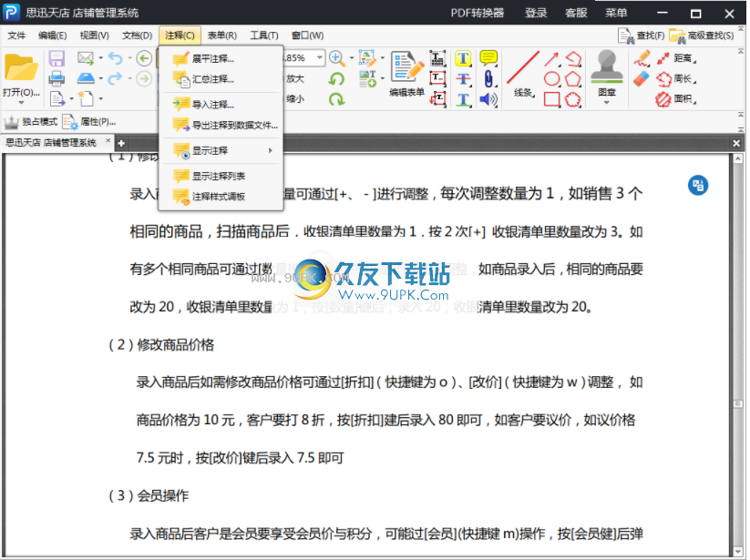Click the Email envelope icon

[x=86, y=58]
